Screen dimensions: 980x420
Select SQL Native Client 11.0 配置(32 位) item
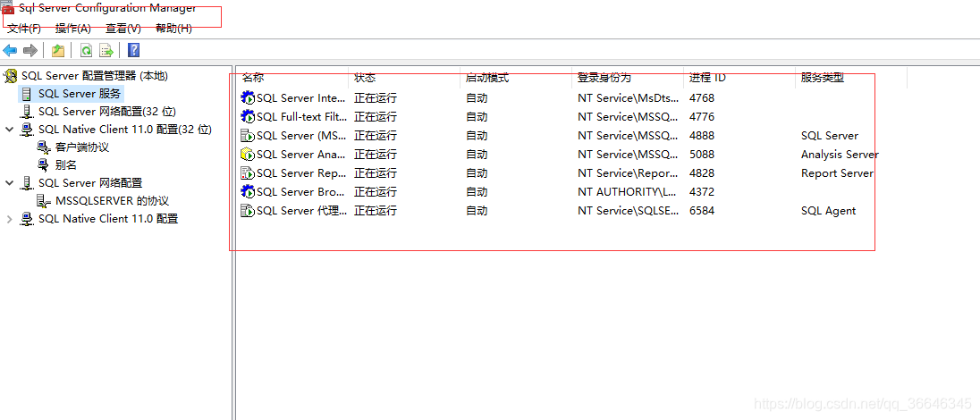click(125, 130)
